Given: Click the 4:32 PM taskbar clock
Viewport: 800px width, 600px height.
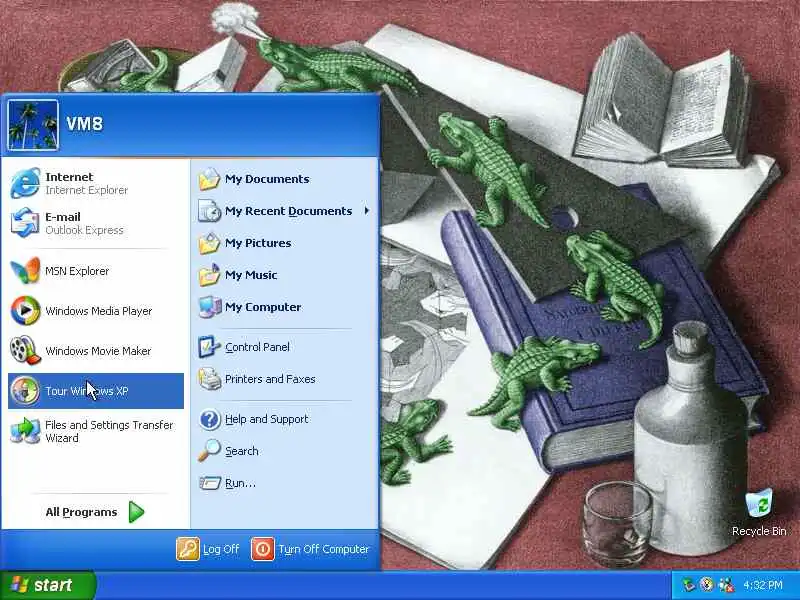Looking at the screenshot, I should point(763,585).
